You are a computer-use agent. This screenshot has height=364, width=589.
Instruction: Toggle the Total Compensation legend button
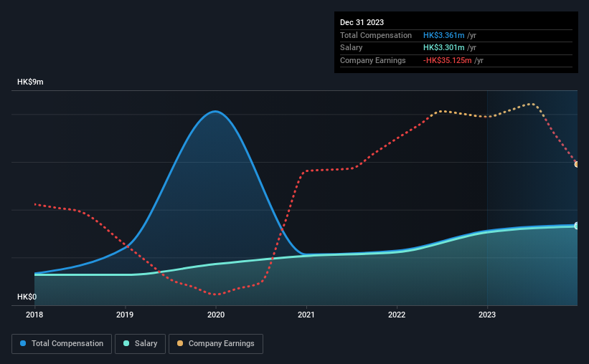click(x=62, y=344)
